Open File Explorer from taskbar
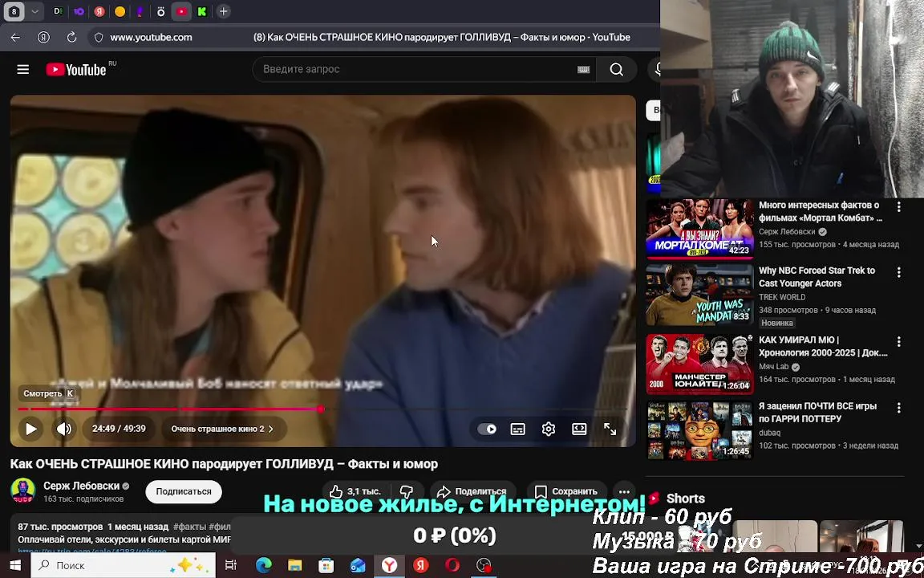 coord(294,566)
